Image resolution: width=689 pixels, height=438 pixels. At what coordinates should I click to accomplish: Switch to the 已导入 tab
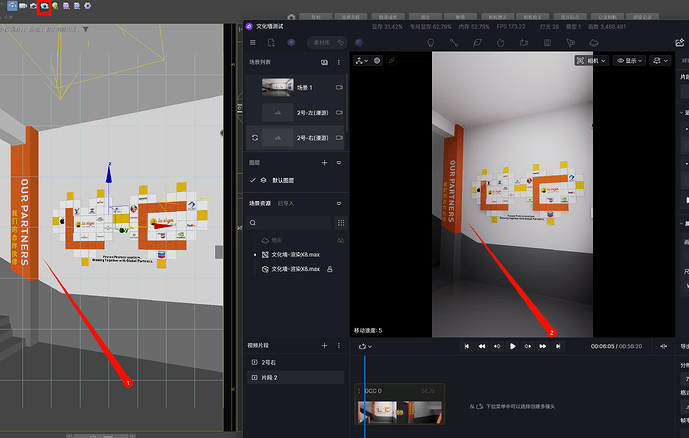pyautogui.click(x=286, y=203)
